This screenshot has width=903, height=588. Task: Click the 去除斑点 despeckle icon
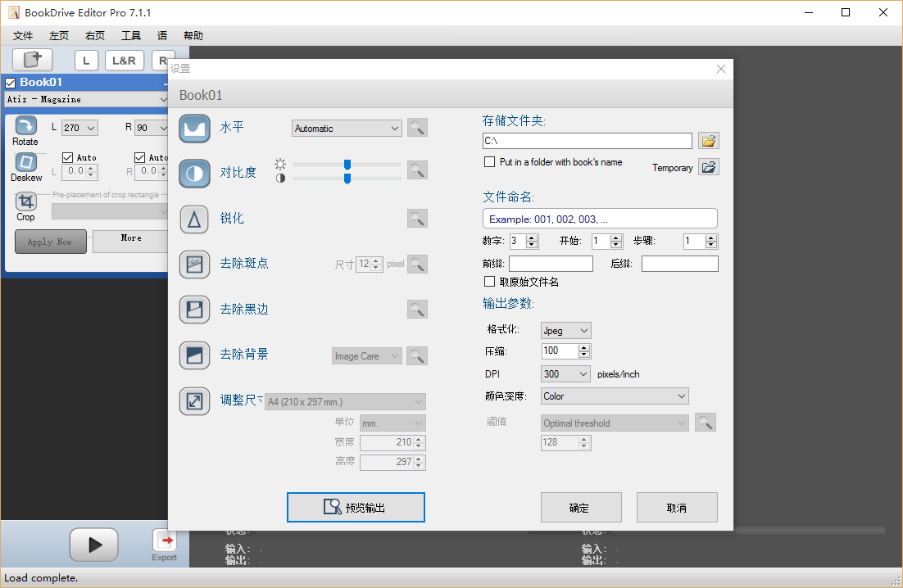195,265
